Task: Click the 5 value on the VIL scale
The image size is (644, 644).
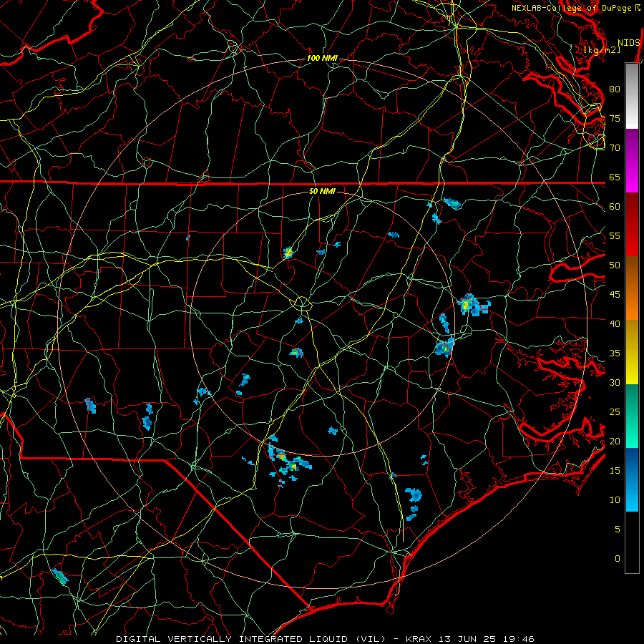Action: tap(618, 530)
